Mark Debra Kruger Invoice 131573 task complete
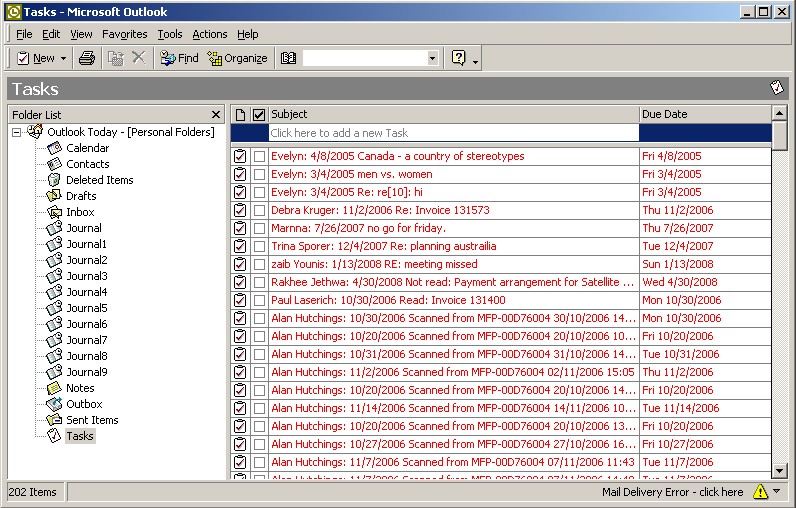796x508 pixels. point(259,211)
